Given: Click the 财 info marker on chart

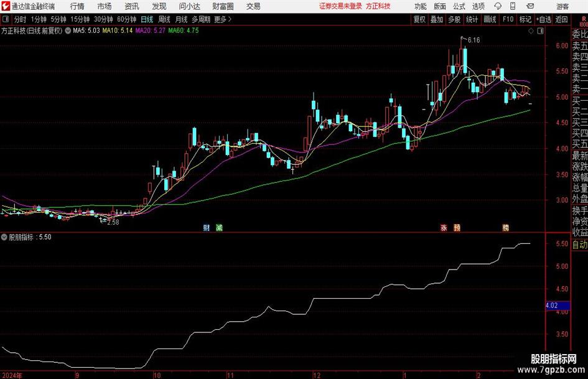Looking at the screenshot, I should (x=206, y=227).
